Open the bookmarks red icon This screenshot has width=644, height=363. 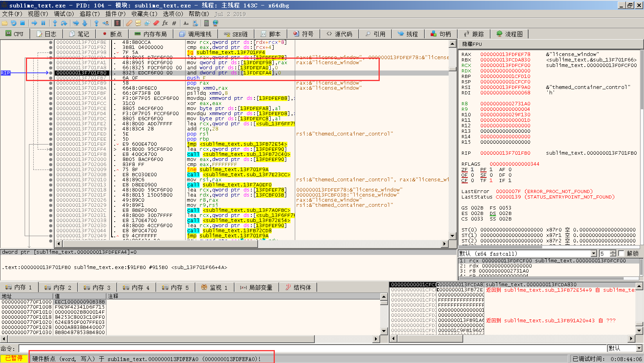click(x=156, y=23)
